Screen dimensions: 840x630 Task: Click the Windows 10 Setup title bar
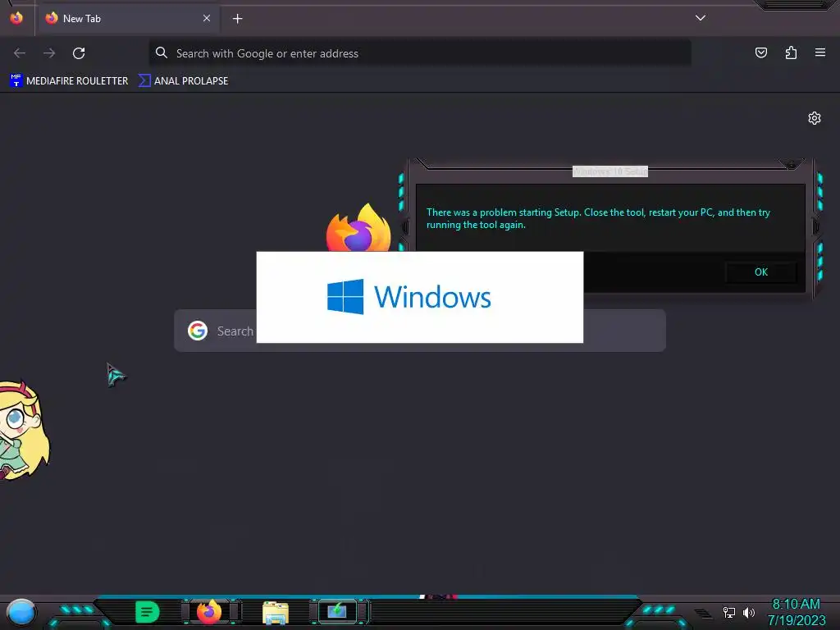(x=609, y=171)
